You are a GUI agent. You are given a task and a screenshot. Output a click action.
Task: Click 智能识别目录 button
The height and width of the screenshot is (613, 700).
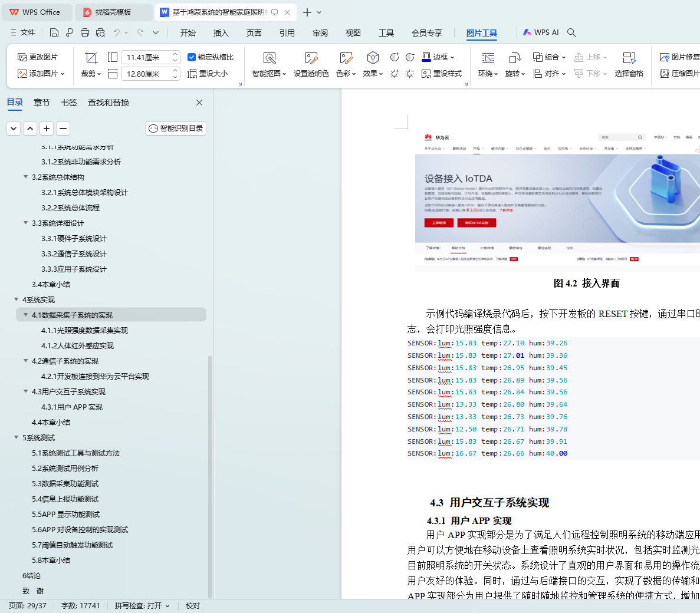pyautogui.click(x=176, y=128)
